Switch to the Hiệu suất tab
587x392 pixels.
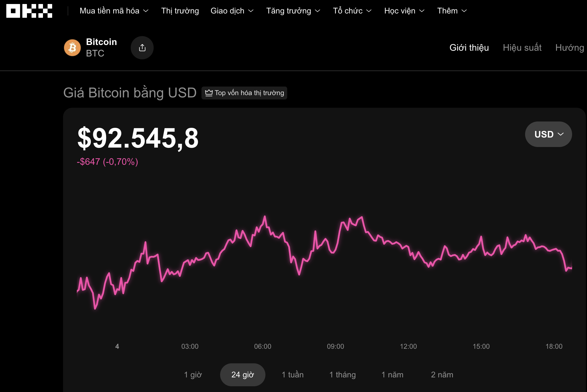[x=522, y=48]
